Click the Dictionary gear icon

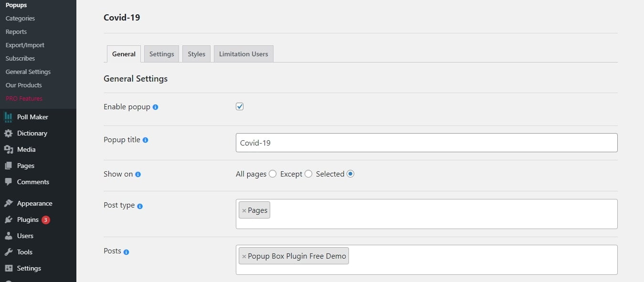8,133
